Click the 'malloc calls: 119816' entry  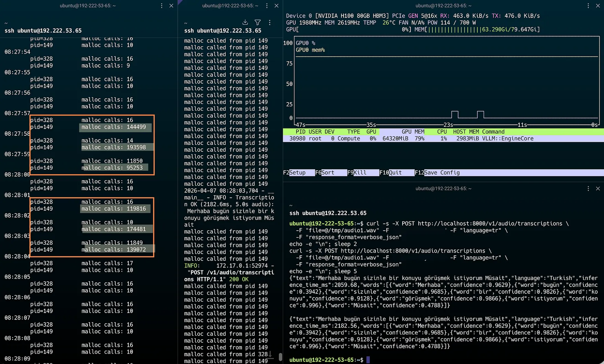point(114,209)
